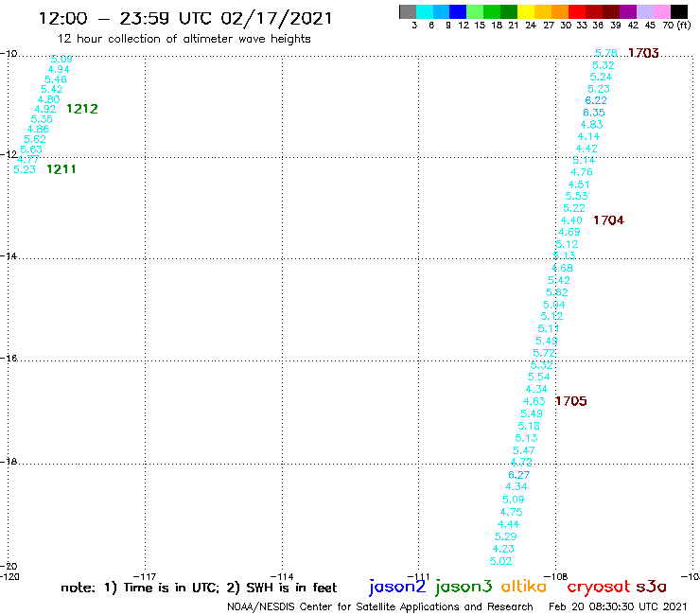The width and height of the screenshot is (700, 615).
Task: Click the data value '4.40' beside 1704
Action: (x=571, y=220)
